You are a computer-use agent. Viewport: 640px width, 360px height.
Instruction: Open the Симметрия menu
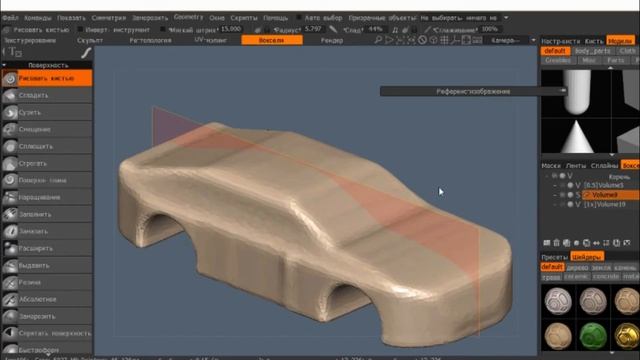point(109,18)
